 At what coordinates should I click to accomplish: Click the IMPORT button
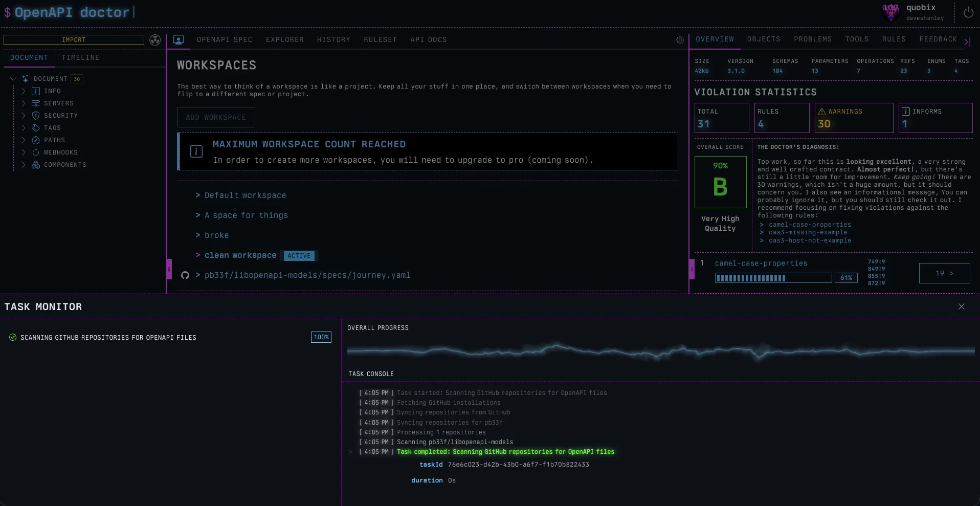tap(74, 40)
